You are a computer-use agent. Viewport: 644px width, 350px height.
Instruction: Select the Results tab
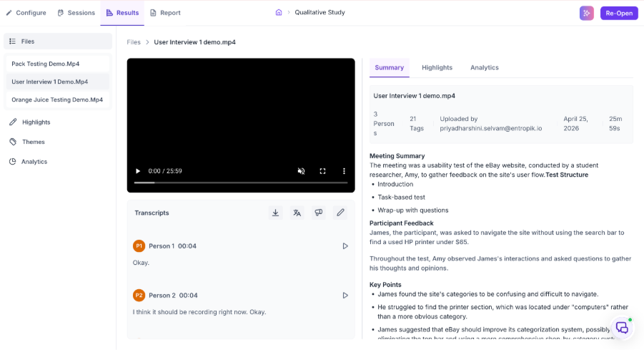[x=122, y=13]
